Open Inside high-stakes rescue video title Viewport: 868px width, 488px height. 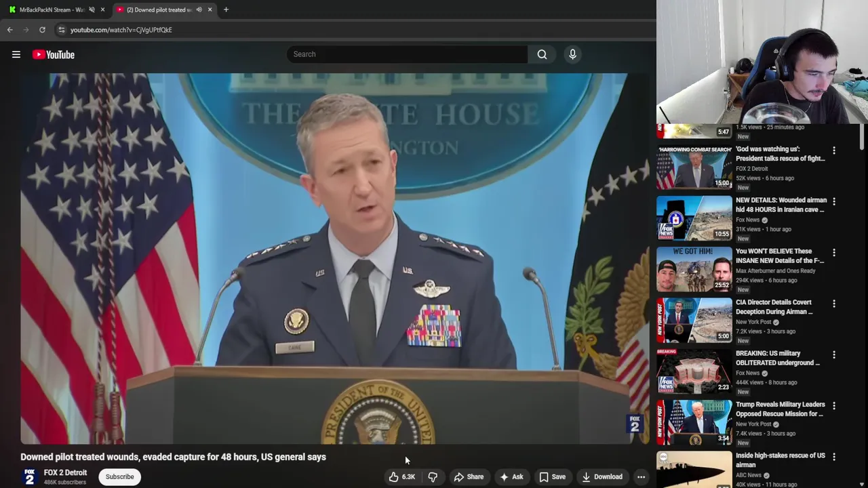781,460
